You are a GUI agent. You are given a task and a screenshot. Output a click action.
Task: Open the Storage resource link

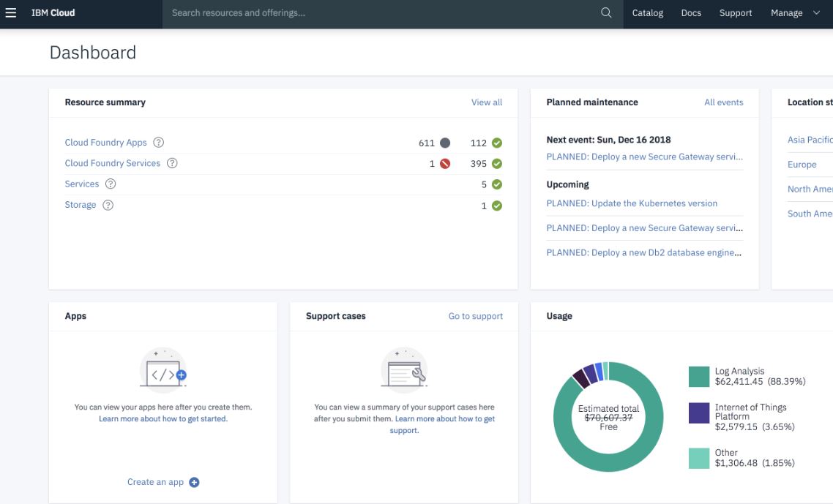81,205
